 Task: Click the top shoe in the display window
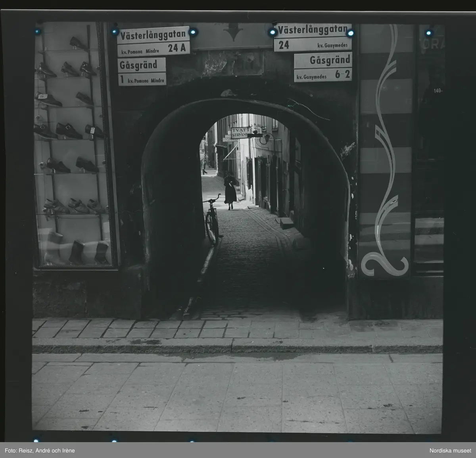(77, 42)
